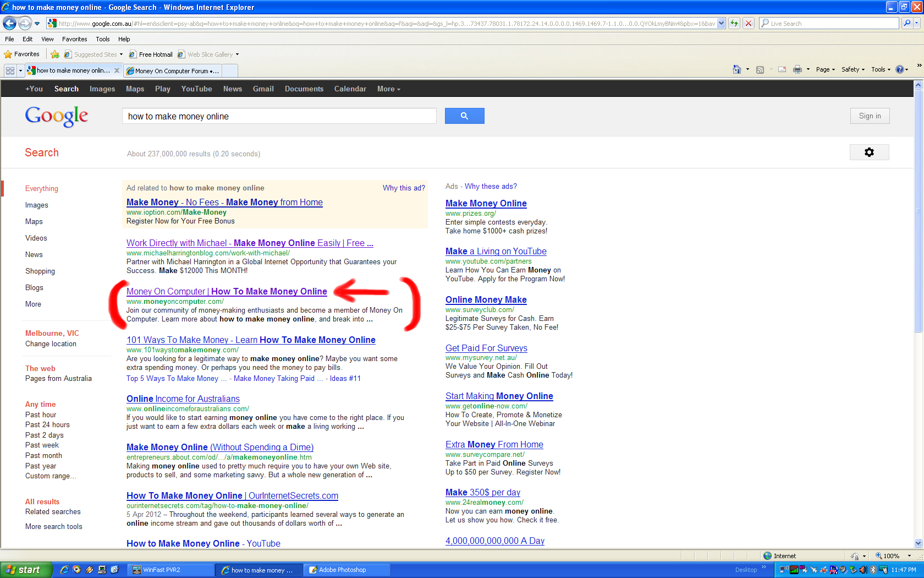The height and width of the screenshot is (578, 924).
Task: Open 'Make a Living on YouTube' ad
Action: (x=496, y=251)
